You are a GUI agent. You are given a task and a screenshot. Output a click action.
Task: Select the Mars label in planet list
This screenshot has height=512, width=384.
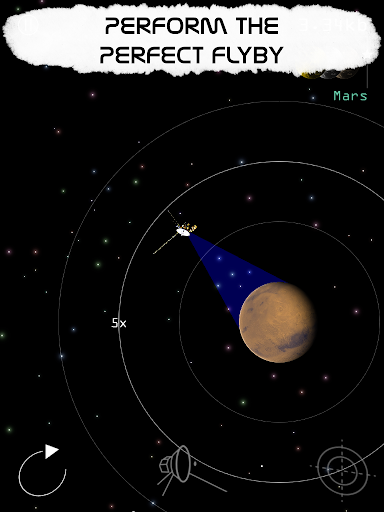(350, 96)
